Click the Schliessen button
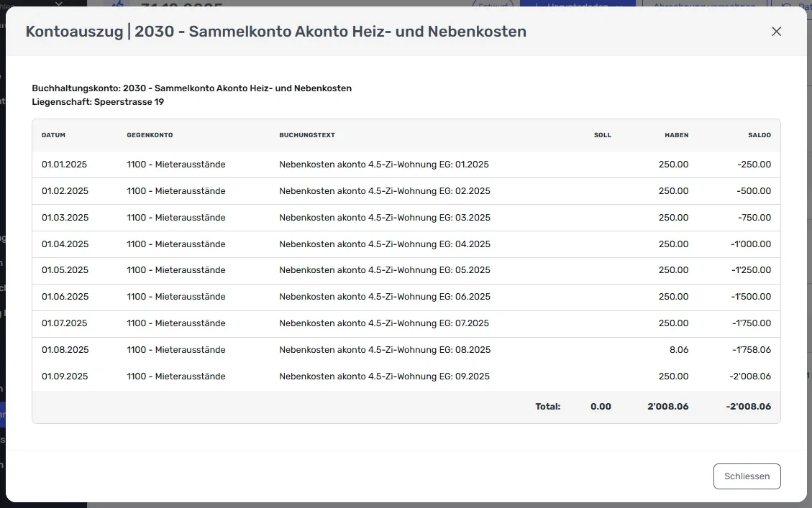812x508 pixels. click(747, 476)
